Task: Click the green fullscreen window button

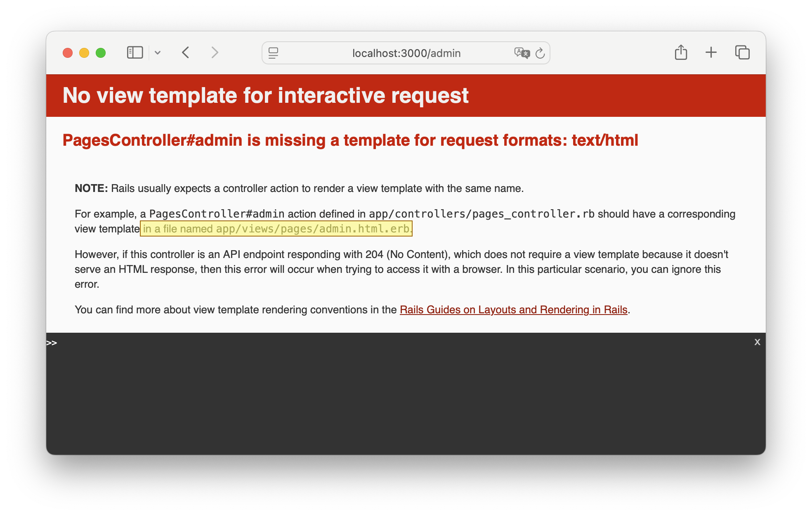Action: tap(101, 53)
